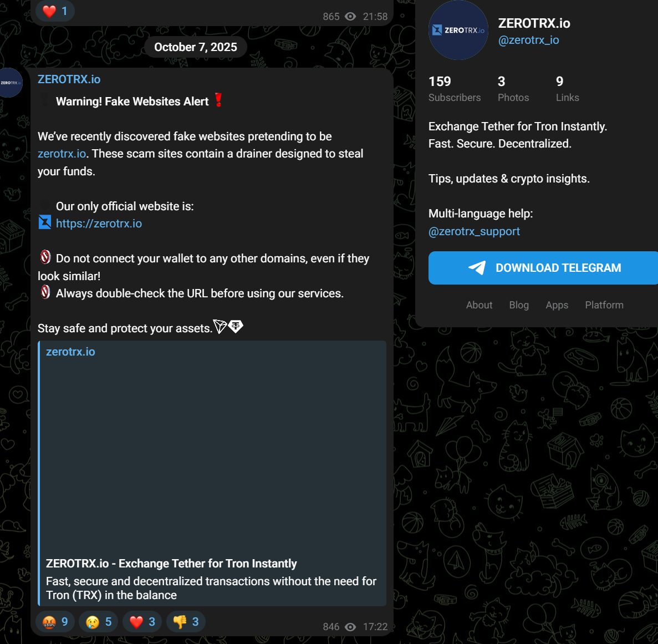Click the angry face reaction with 9
658x644 pixels.
pyautogui.click(x=55, y=621)
